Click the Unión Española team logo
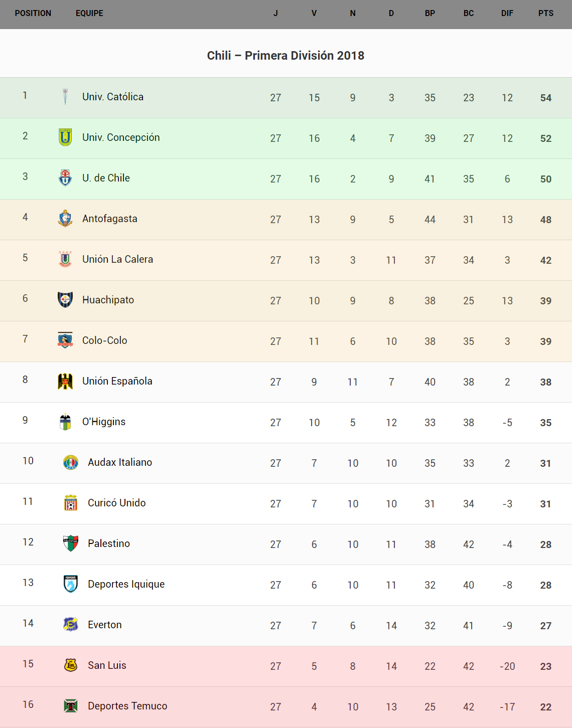Image resolution: width=572 pixels, height=728 pixels. click(65, 381)
